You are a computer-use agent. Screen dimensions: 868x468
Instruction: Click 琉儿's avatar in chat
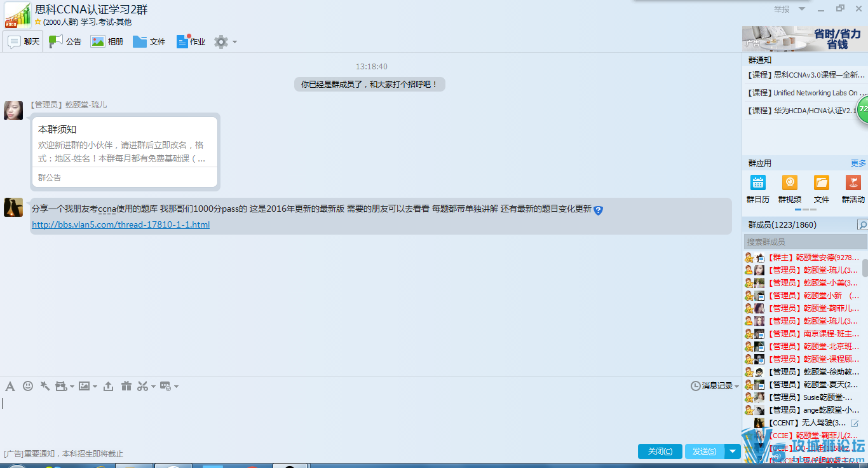coord(13,110)
